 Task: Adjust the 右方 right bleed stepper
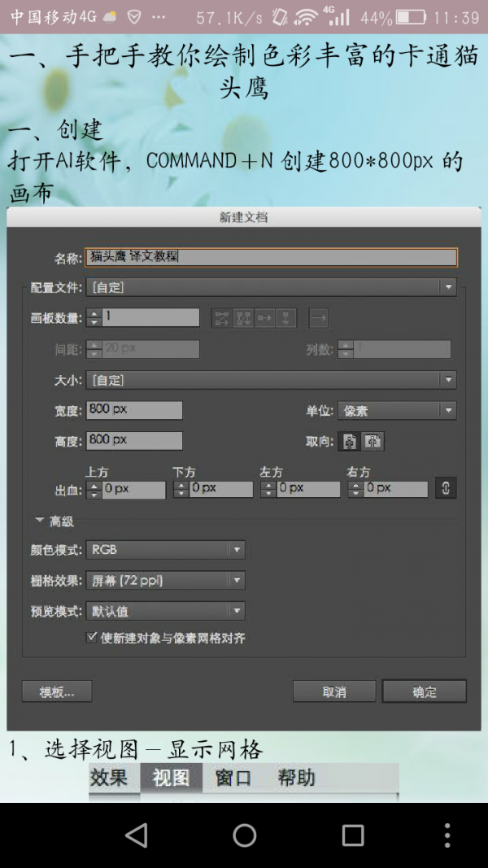pos(355,490)
